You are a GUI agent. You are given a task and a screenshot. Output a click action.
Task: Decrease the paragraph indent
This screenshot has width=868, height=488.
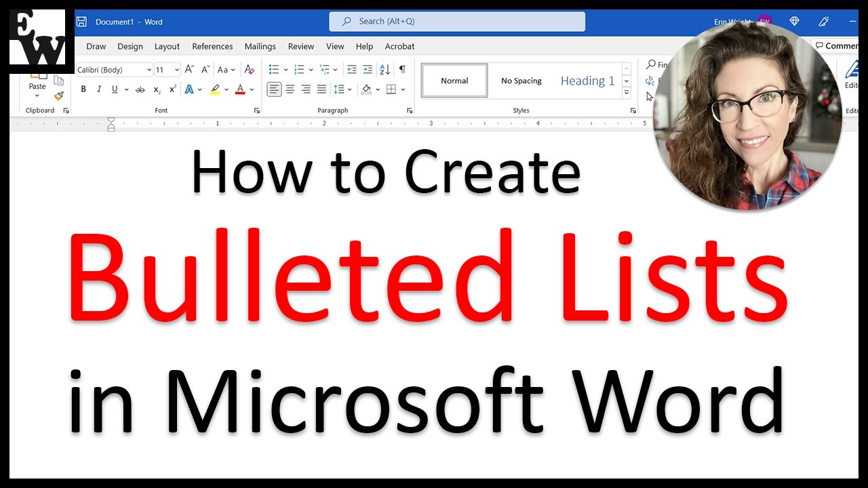[351, 70]
